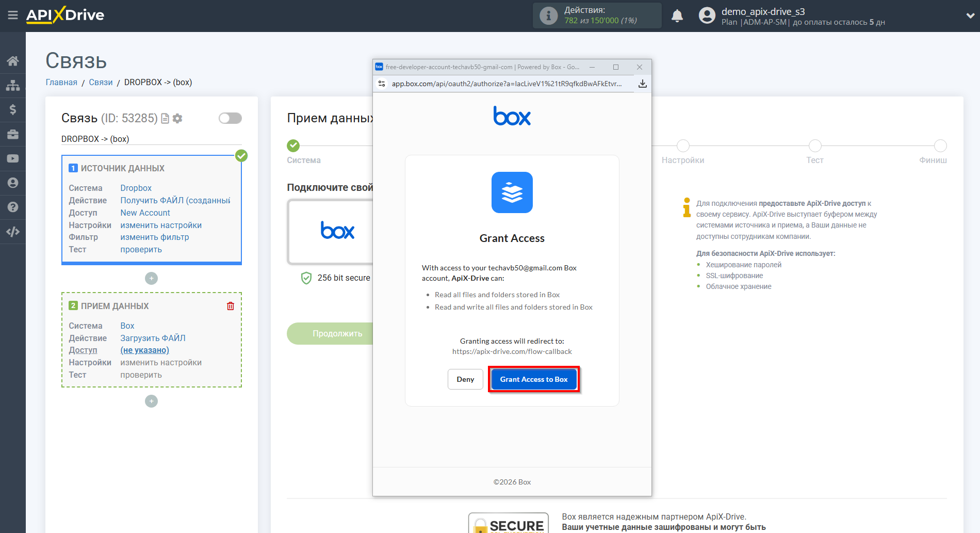The image size is (980, 533).
Task: Toggle the connection enable switch
Action: coord(230,118)
